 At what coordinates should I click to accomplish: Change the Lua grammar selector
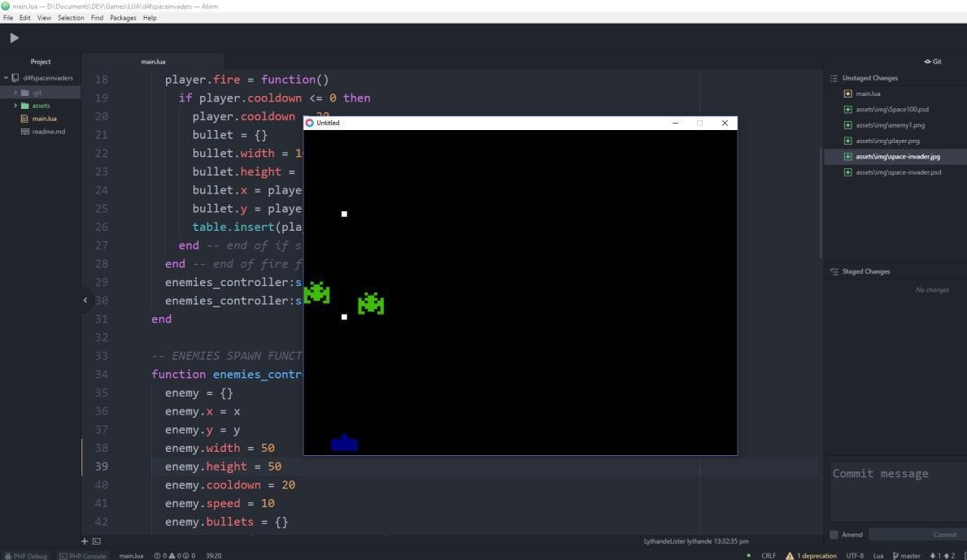(878, 556)
